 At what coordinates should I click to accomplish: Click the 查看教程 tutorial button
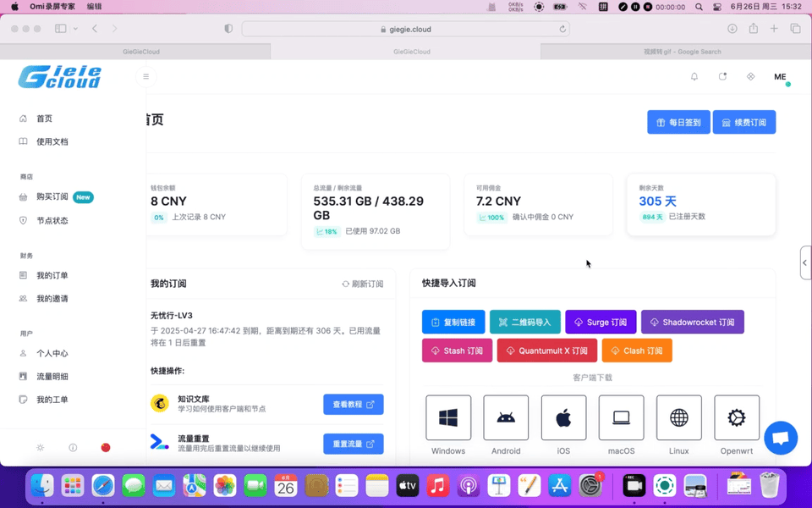click(354, 405)
